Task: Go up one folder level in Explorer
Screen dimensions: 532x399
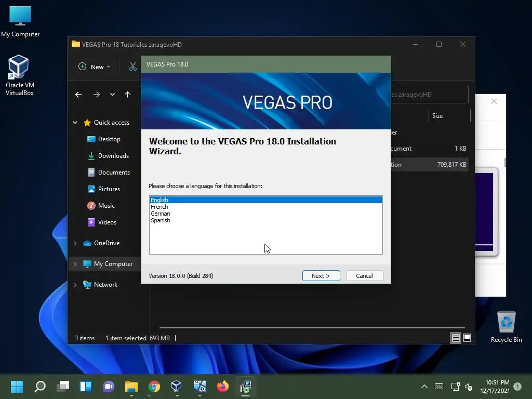Action: pyautogui.click(x=127, y=95)
